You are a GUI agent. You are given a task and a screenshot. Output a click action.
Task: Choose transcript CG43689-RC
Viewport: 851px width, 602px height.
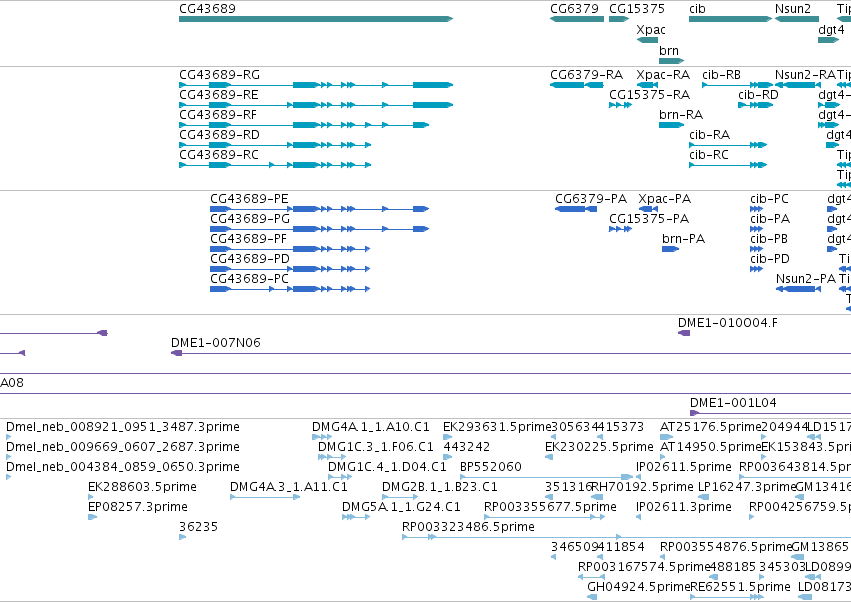click(275, 165)
